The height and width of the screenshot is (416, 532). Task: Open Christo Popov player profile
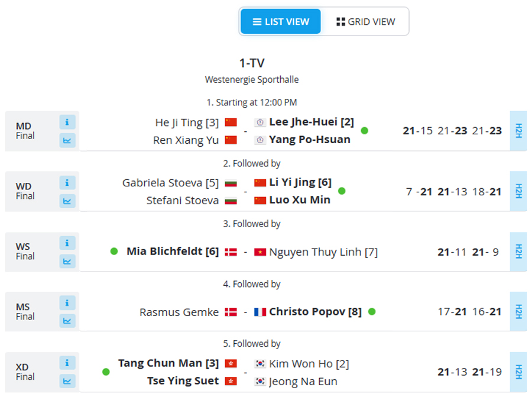[x=315, y=311]
